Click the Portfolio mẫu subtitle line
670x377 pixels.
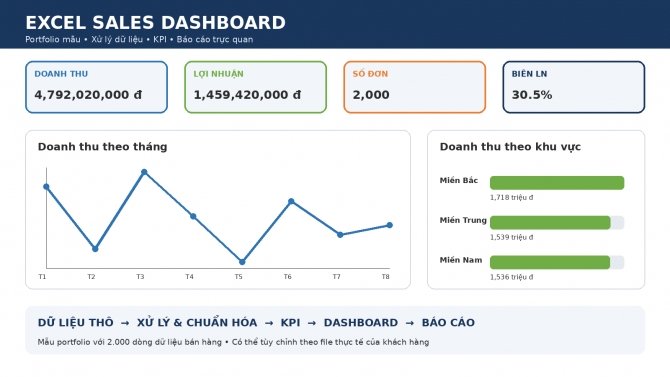[139, 39]
